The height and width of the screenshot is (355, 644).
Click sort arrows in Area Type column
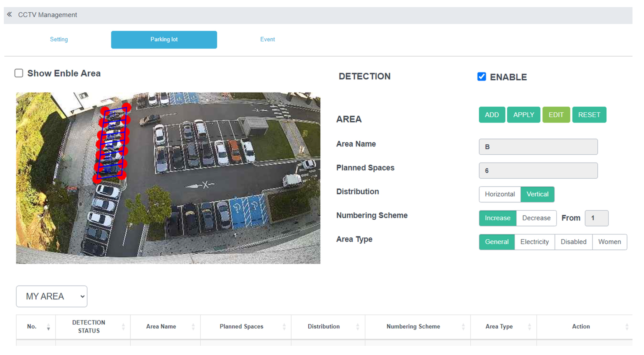(529, 327)
